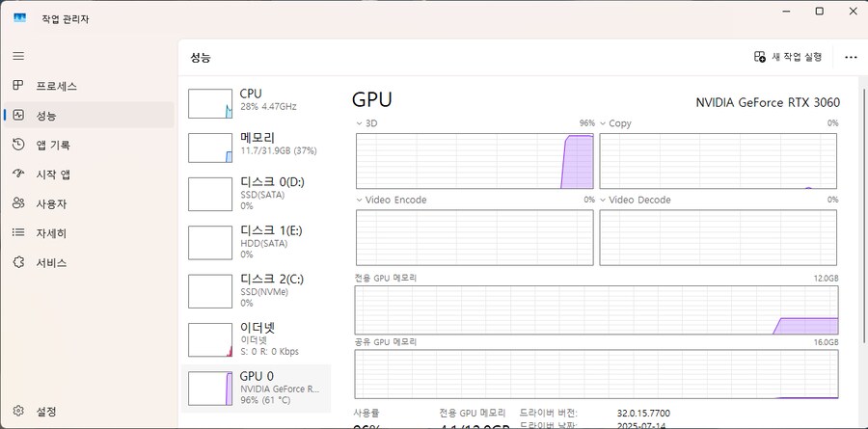
Task: Select the Ethernet mini graph thumbnail
Action: pos(210,340)
